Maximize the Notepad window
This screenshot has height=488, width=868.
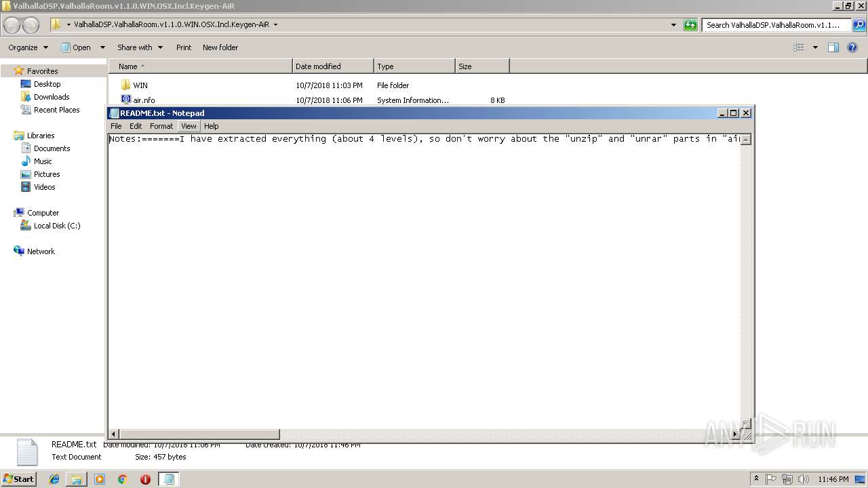pyautogui.click(x=733, y=113)
